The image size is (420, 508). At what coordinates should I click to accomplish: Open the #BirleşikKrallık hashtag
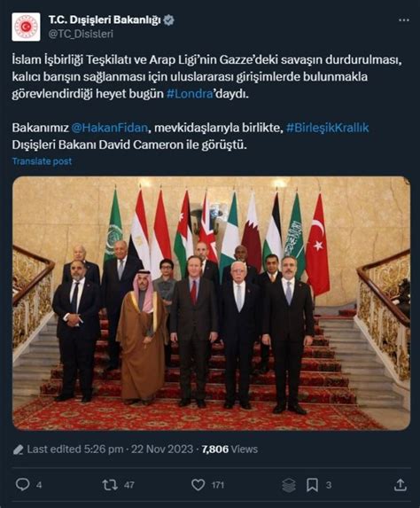pos(327,128)
